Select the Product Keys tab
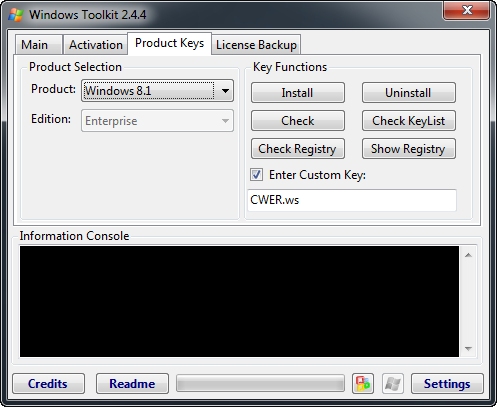This screenshot has width=497, height=407. [169, 43]
